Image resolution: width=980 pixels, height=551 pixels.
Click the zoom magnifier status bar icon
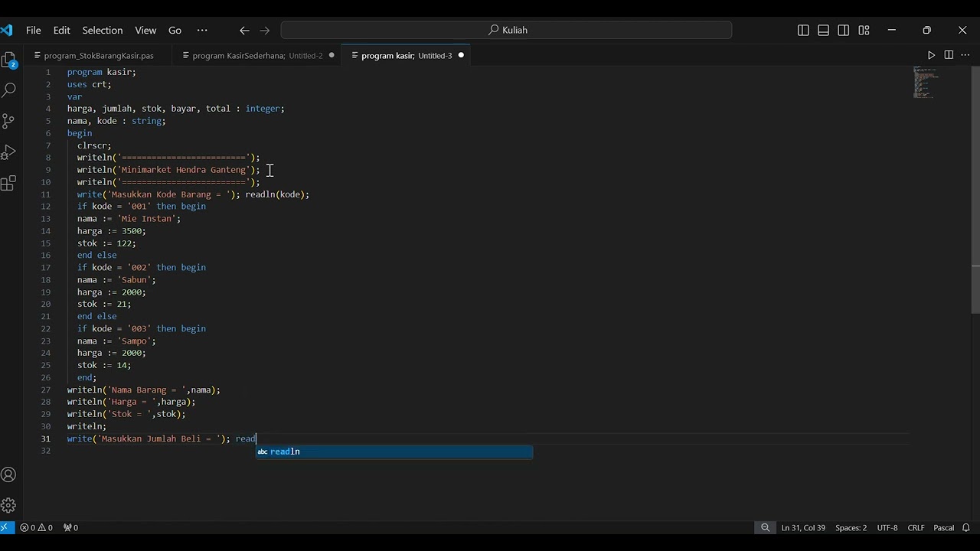(765, 527)
